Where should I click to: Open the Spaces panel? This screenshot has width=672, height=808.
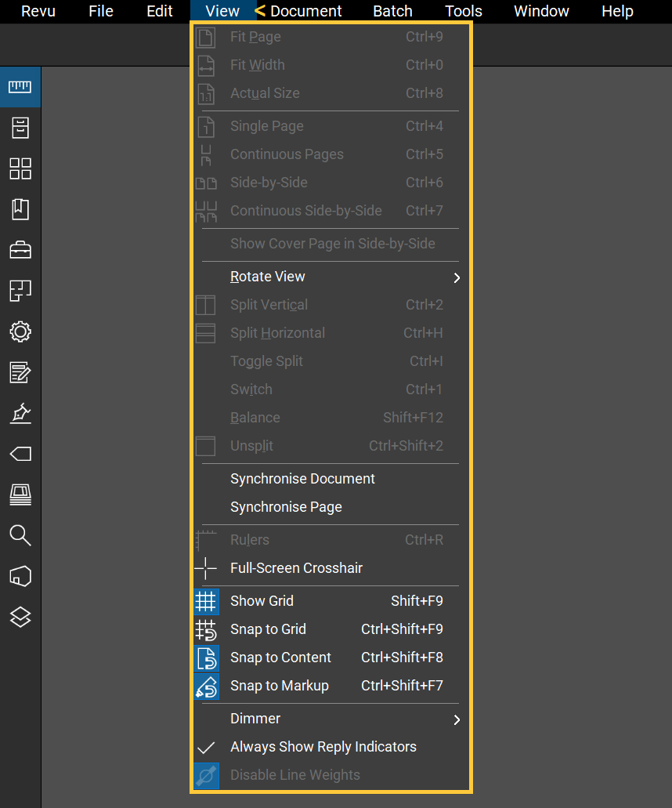pos(20,291)
